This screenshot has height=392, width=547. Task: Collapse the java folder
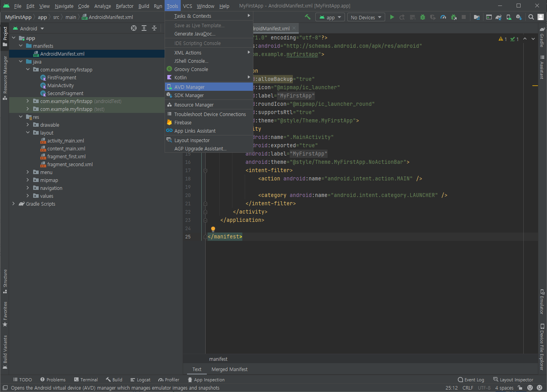(21, 62)
